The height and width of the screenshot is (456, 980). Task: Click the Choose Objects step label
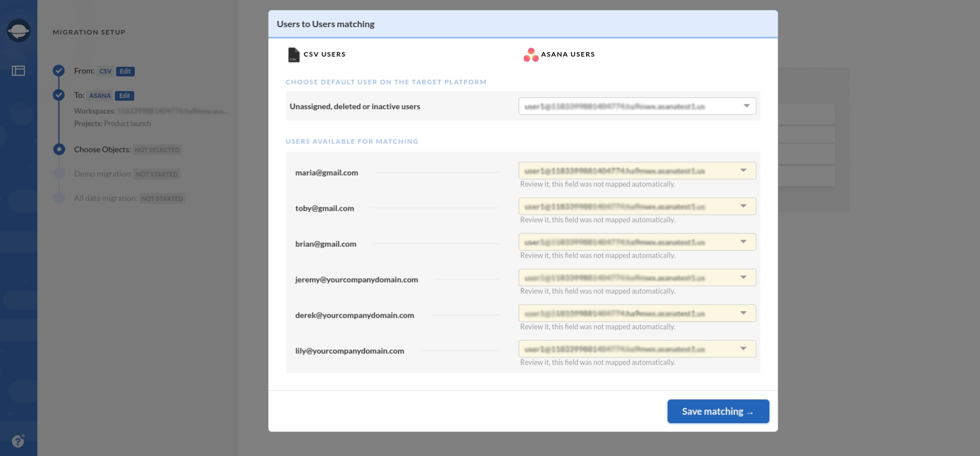[x=102, y=150]
